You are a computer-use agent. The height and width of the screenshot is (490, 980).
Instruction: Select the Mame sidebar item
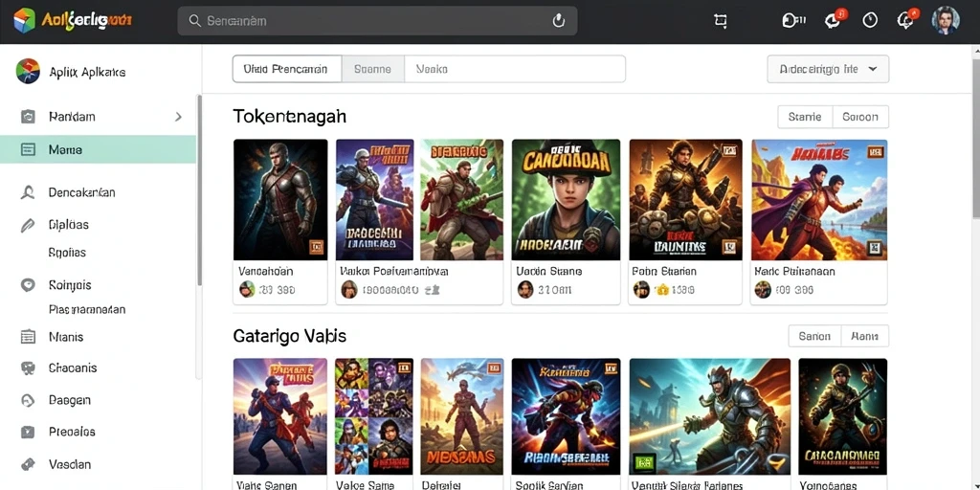coord(99,150)
